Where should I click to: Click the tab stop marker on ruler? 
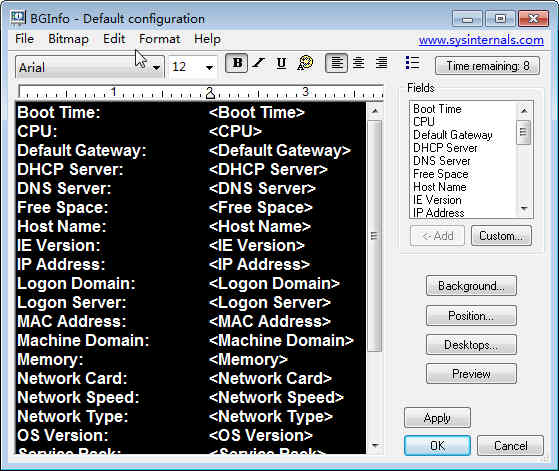pos(210,93)
